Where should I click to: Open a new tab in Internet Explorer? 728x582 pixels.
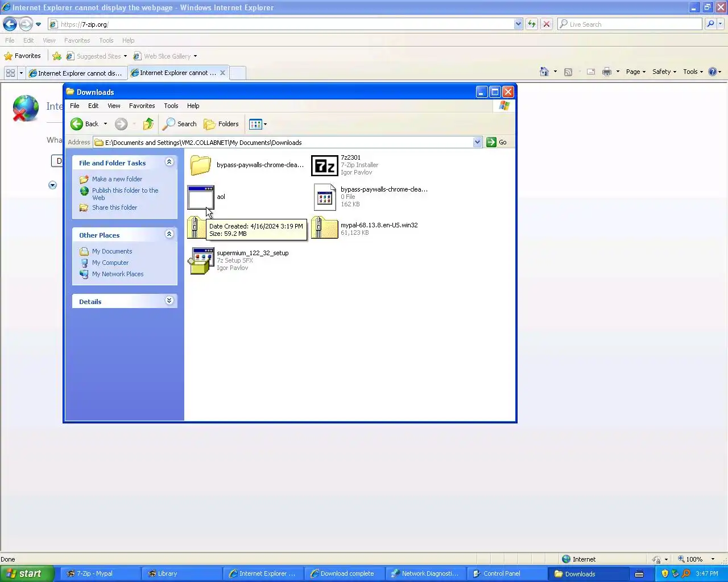[238, 73]
